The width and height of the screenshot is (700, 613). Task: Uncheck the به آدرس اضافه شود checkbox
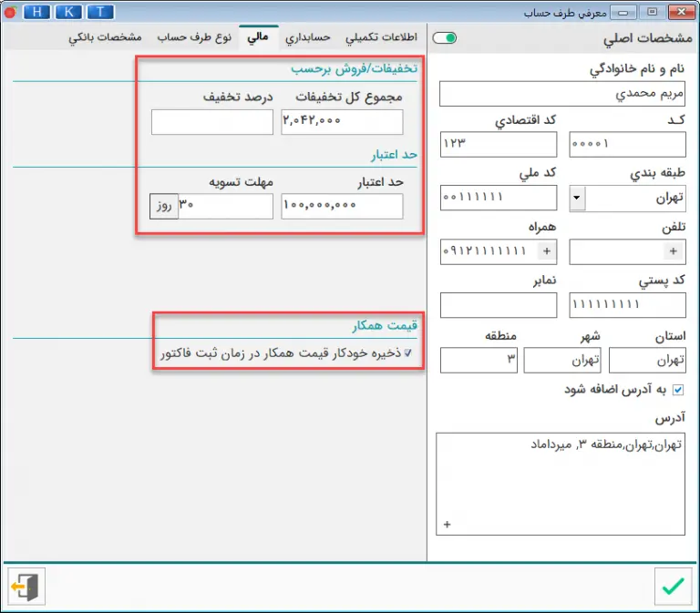click(x=677, y=390)
